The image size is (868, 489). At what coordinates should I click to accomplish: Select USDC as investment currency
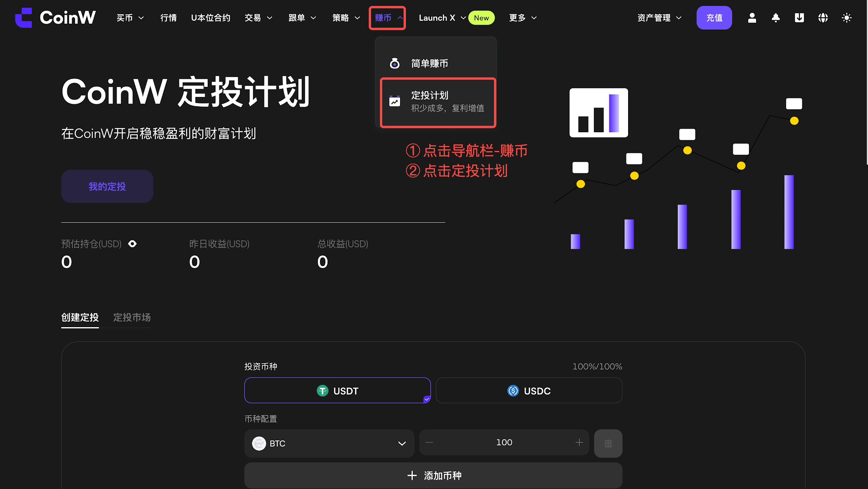coord(529,390)
